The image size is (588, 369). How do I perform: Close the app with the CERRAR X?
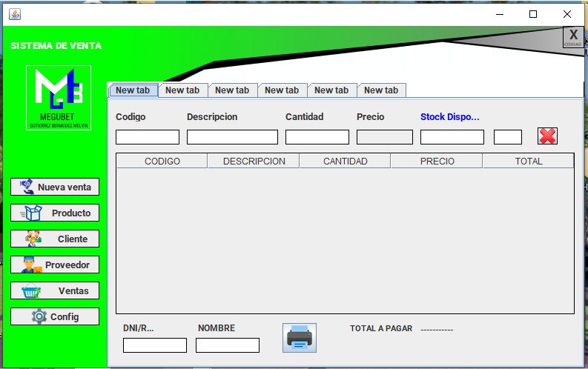(x=572, y=37)
